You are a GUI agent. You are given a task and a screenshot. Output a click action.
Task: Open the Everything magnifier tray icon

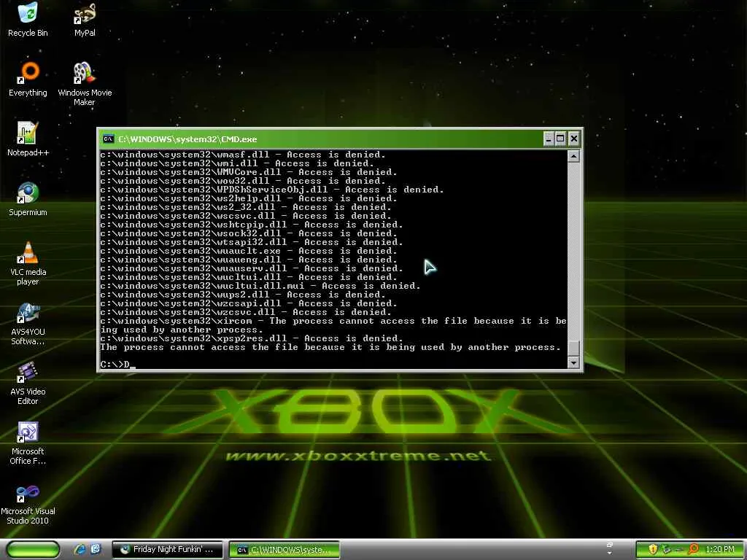click(x=694, y=550)
